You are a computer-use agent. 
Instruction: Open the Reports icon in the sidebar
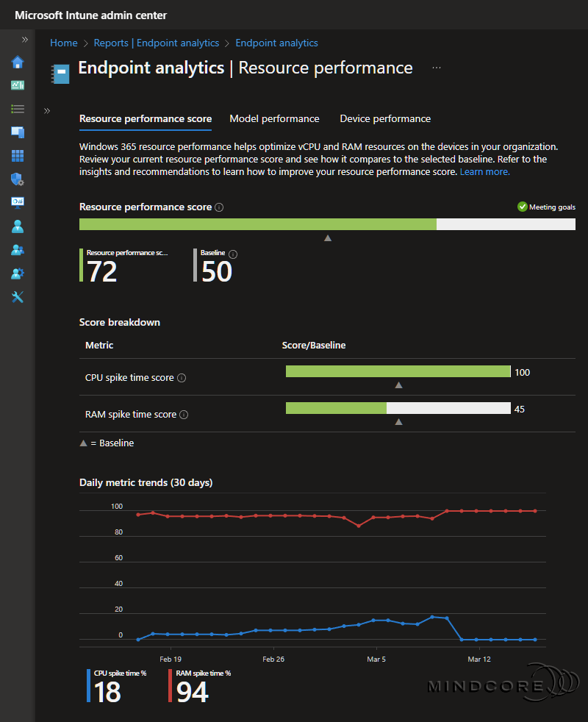click(17, 202)
